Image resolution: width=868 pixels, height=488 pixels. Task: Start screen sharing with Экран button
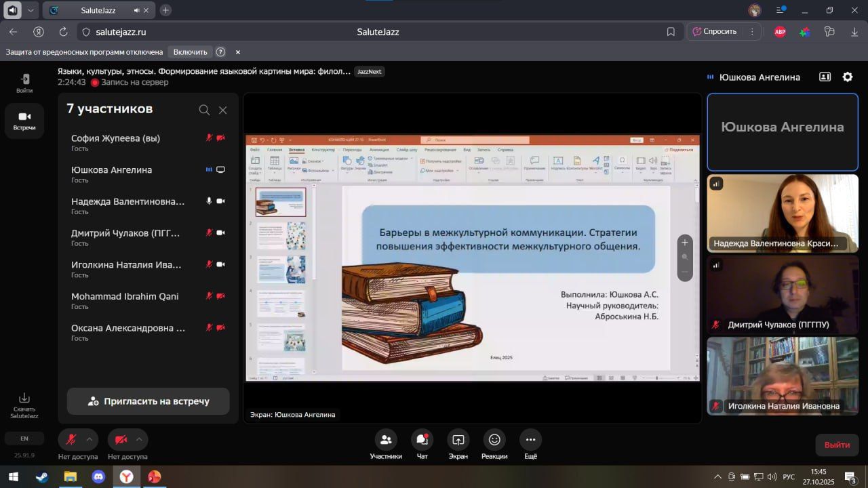click(458, 440)
